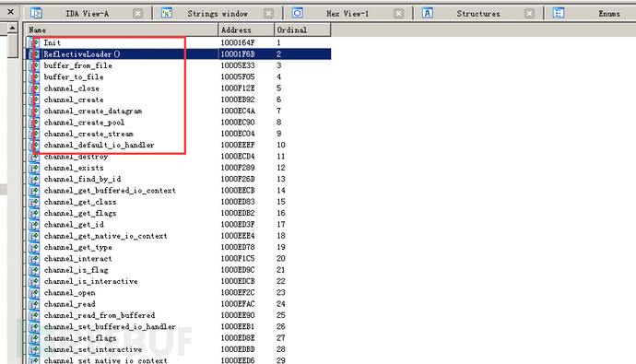Sort exports by Address column header
This screenshot has width=636, height=364.
246,29
